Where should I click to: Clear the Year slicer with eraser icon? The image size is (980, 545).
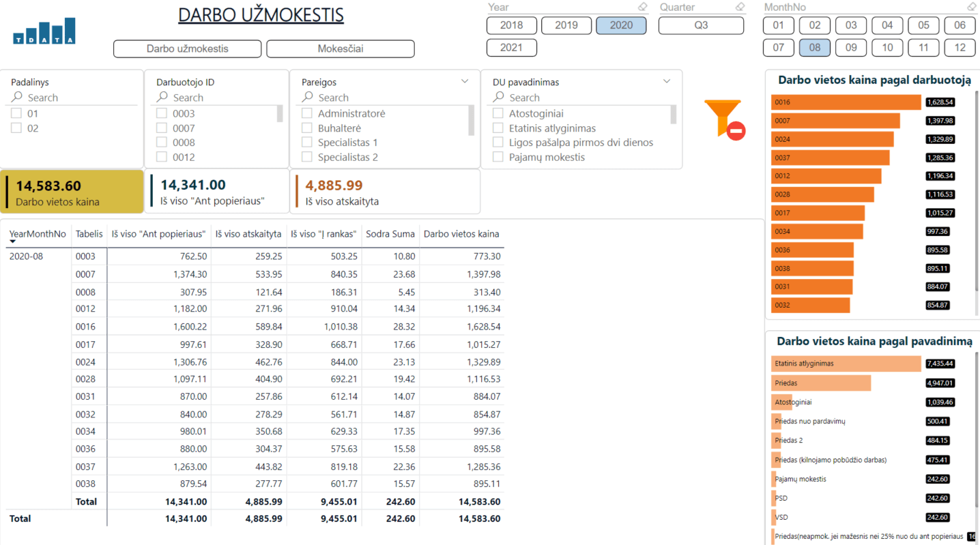[642, 7]
